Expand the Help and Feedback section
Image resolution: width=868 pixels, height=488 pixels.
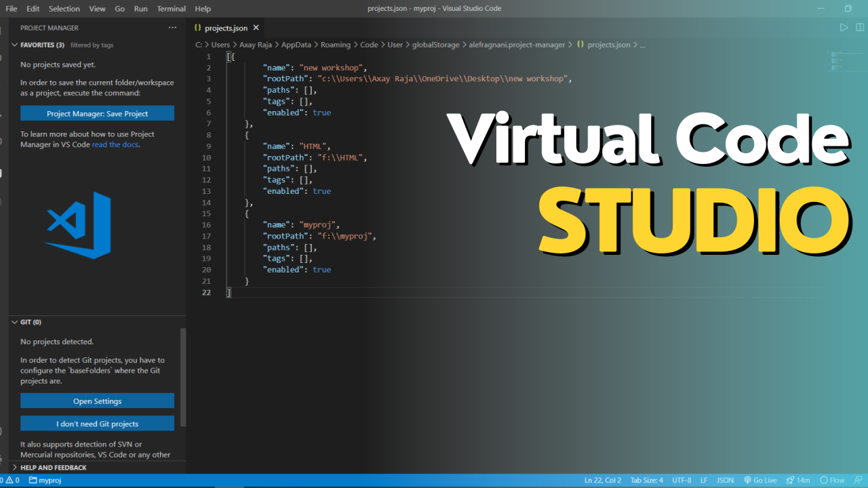coord(15,468)
